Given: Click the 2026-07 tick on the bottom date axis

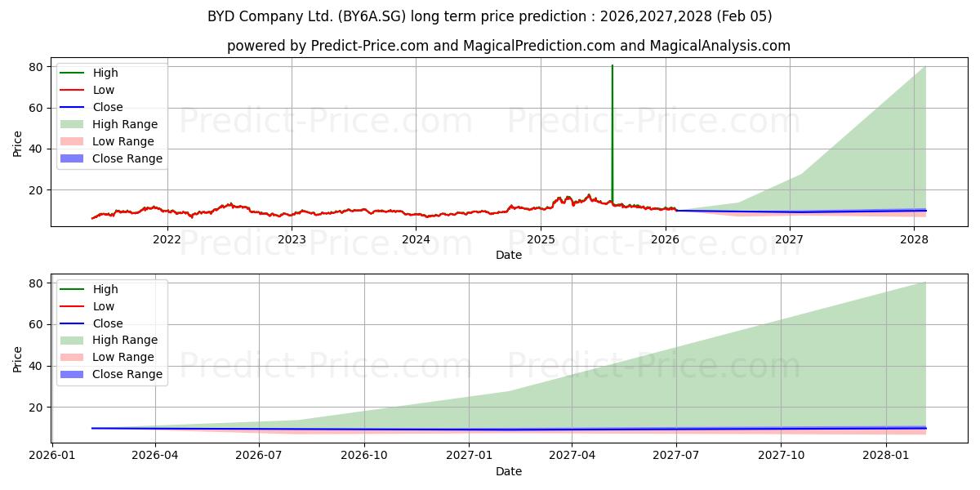Looking at the screenshot, I should (259, 455).
